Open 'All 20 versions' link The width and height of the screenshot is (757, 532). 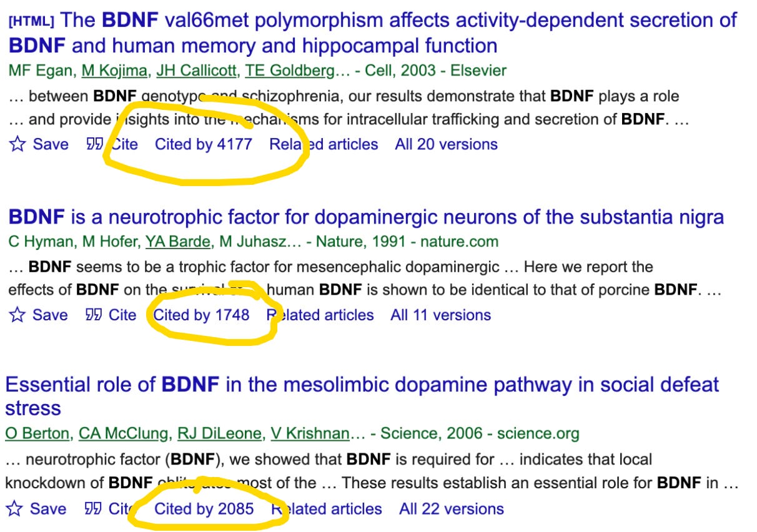click(x=446, y=144)
